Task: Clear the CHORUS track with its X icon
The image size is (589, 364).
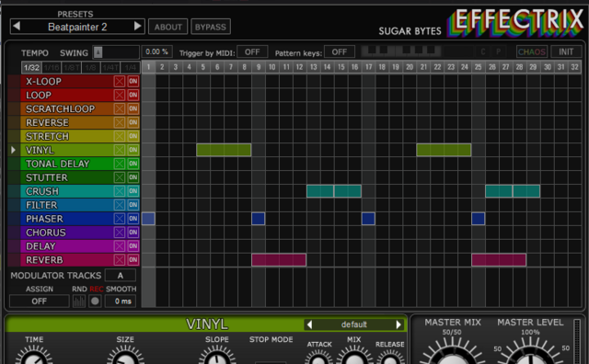Action: (120, 233)
